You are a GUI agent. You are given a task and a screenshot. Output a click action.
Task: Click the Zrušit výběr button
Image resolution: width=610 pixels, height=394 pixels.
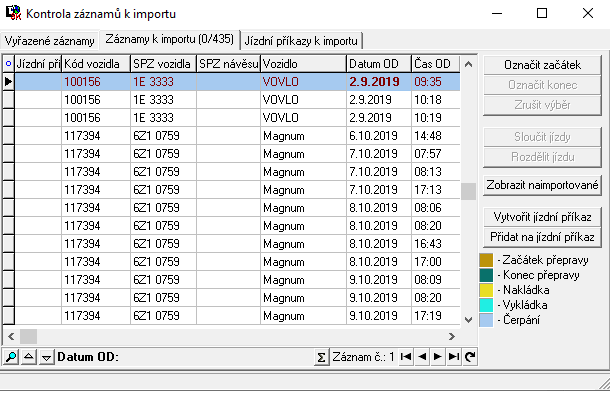pyautogui.click(x=542, y=105)
